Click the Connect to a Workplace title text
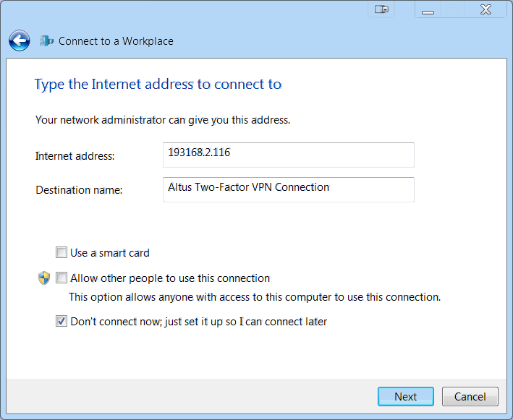 [x=116, y=41]
